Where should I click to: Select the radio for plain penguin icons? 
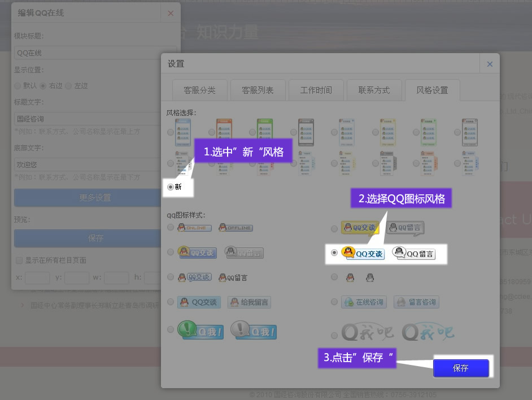click(x=334, y=277)
